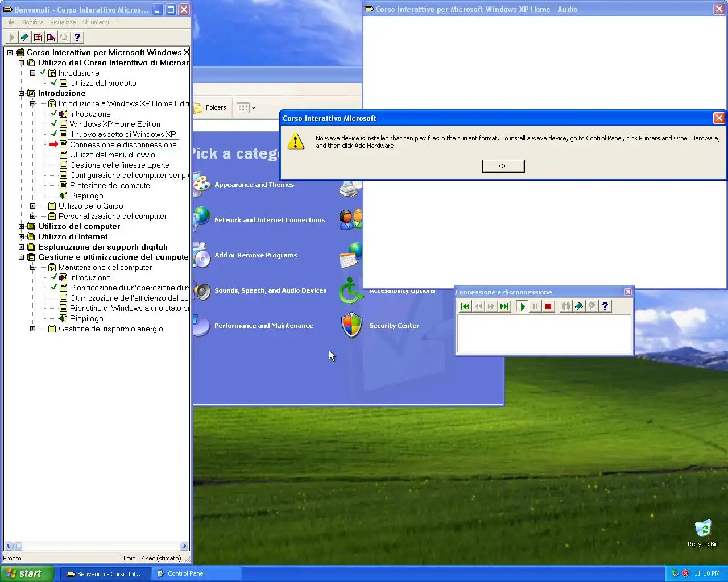Expand Esplorazione dei supporti digitali node
Viewport: 728px width, 582px height.
tap(21, 247)
